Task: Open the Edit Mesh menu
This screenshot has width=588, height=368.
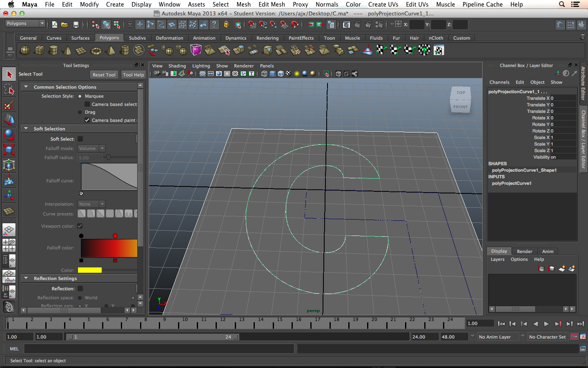Action: pos(271,4)
